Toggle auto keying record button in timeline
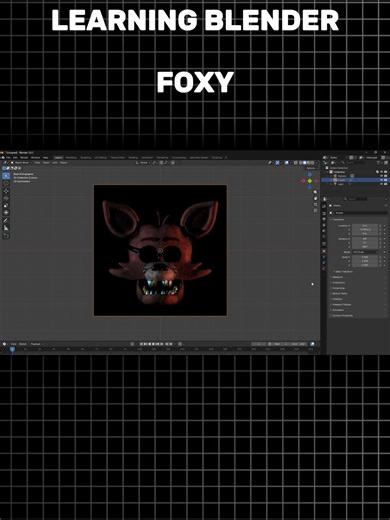 132,344
